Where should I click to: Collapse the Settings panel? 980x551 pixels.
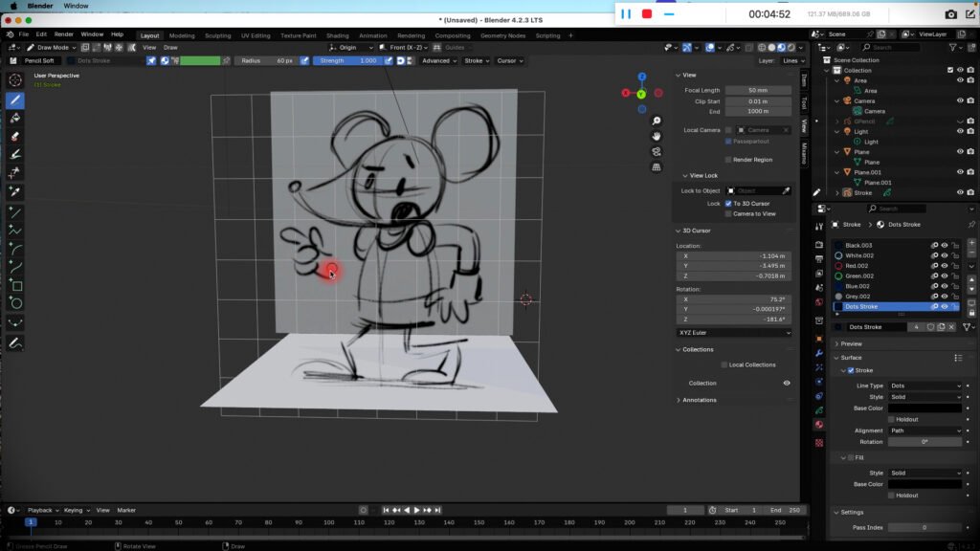click(x=851, y=513)
